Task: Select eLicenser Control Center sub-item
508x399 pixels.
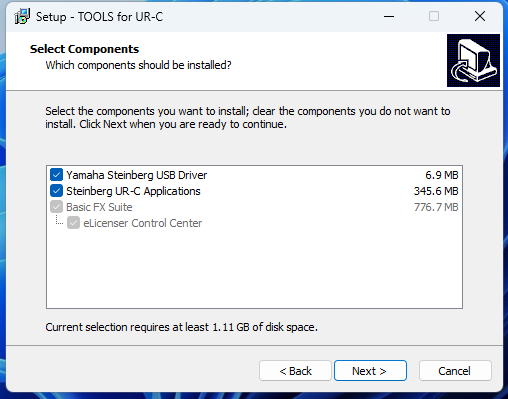Action: click(x=142, y=223)
